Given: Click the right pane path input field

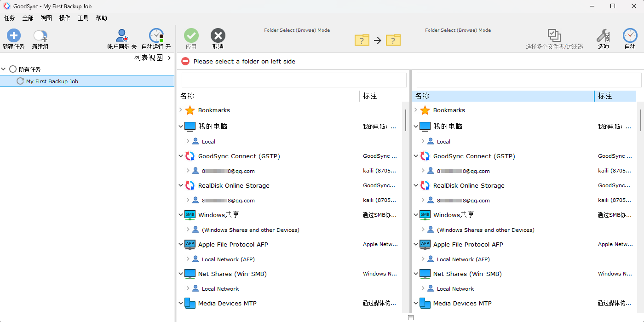Looking at the screenshot, I should click(529, 80).
